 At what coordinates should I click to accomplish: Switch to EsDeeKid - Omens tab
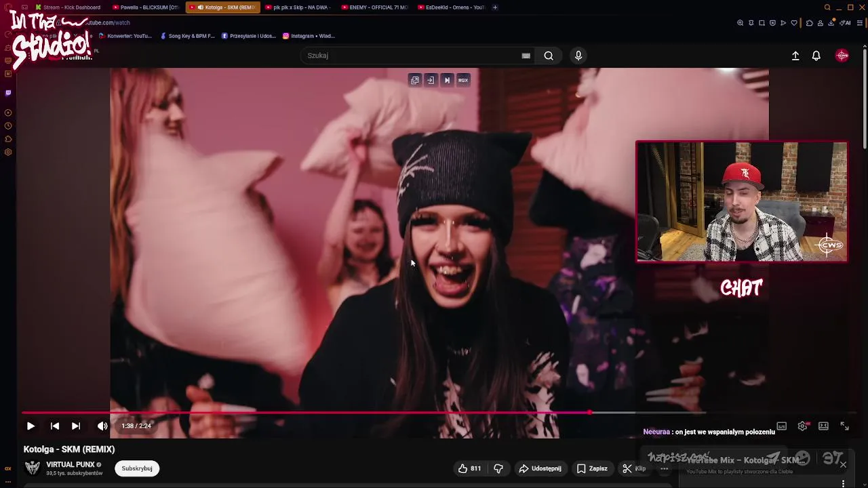coord(452,7)
